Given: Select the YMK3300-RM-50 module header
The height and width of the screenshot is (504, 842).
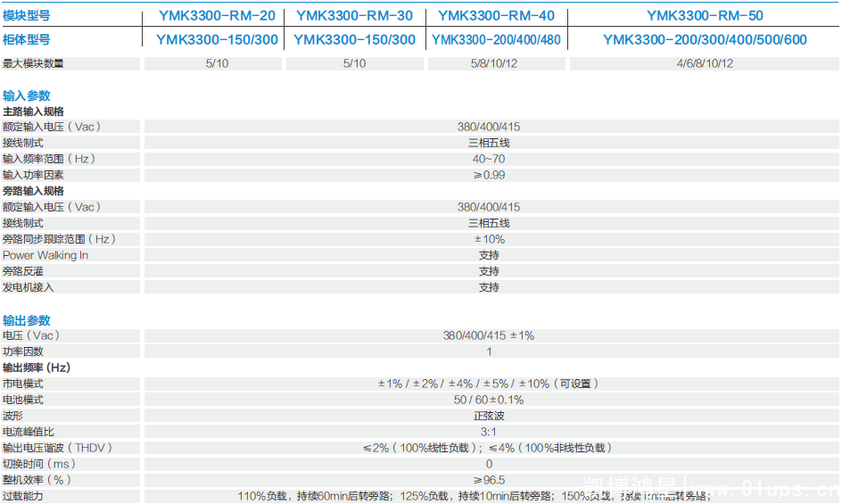Looking at the screenshot, I should point(705,15).
